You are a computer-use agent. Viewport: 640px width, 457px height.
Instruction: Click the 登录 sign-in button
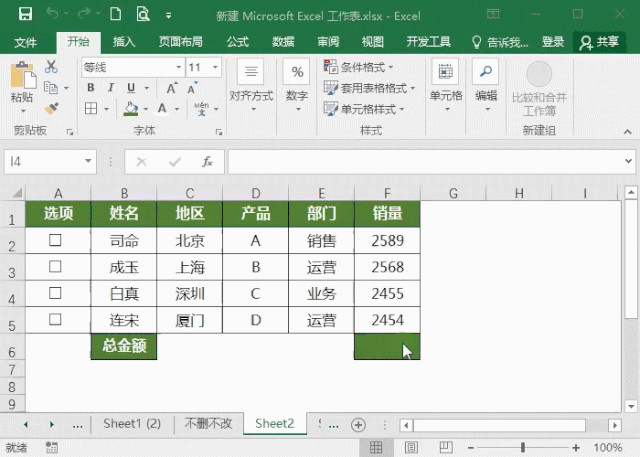(x=553, y=42)
